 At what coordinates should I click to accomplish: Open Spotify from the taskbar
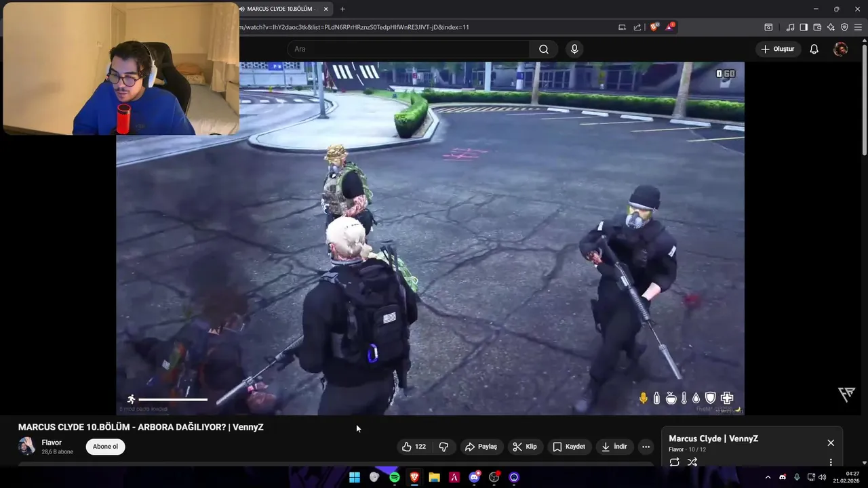point(395,477)
